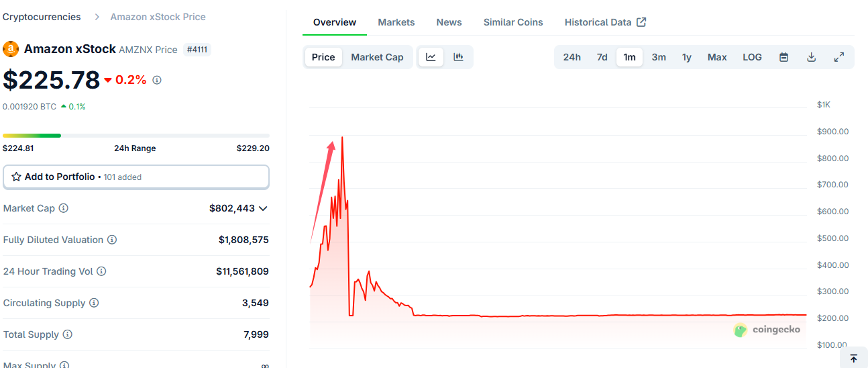The width and height of the screenshot is (868, 368).
Task: Click the scroll-to-top arrow button
Action: tap(853, 359)
